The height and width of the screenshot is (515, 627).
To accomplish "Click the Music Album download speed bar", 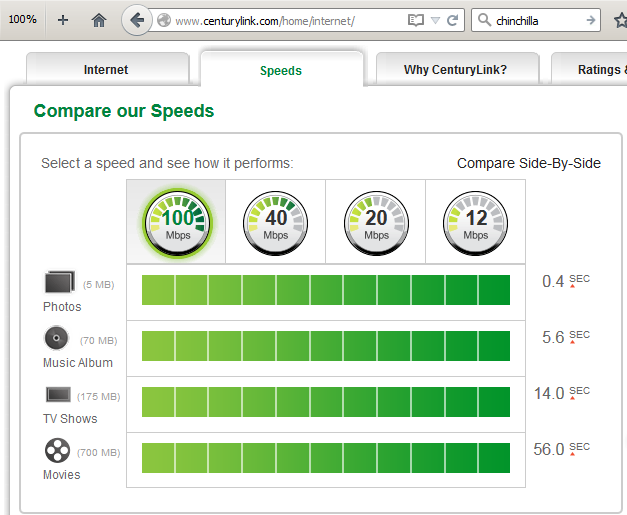I will point(326,346).
